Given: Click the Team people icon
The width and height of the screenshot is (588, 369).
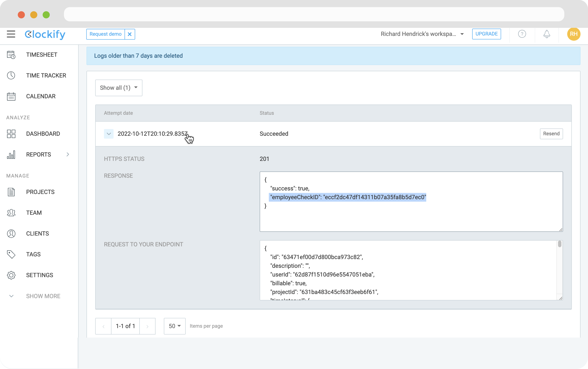Looking at the screenshot, I should pos(11,213).
